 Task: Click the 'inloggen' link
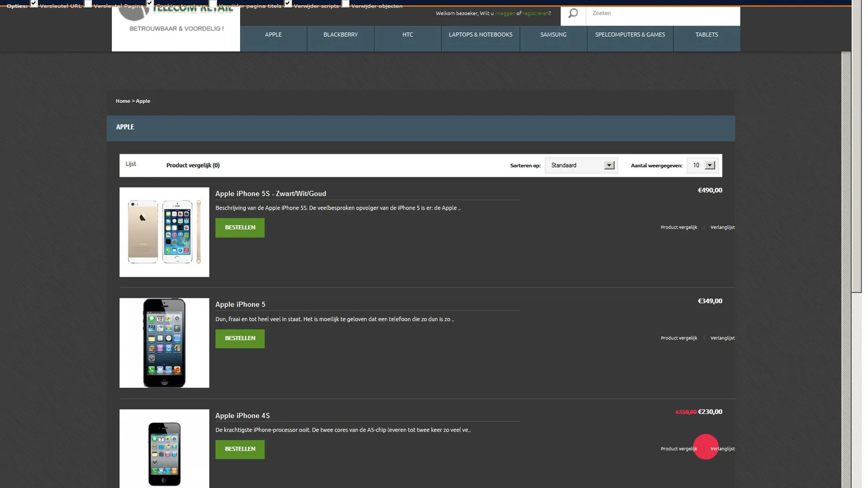tap(505, 14)
